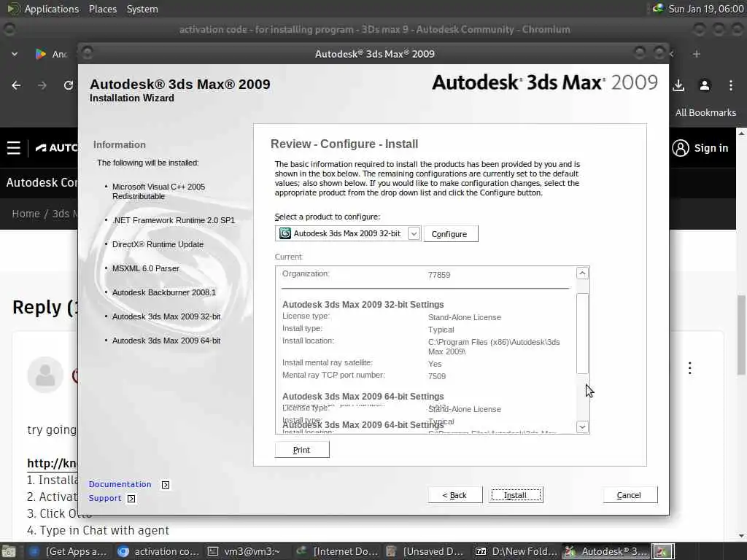
Task: Open the Places menu
Action: point(102,9)
